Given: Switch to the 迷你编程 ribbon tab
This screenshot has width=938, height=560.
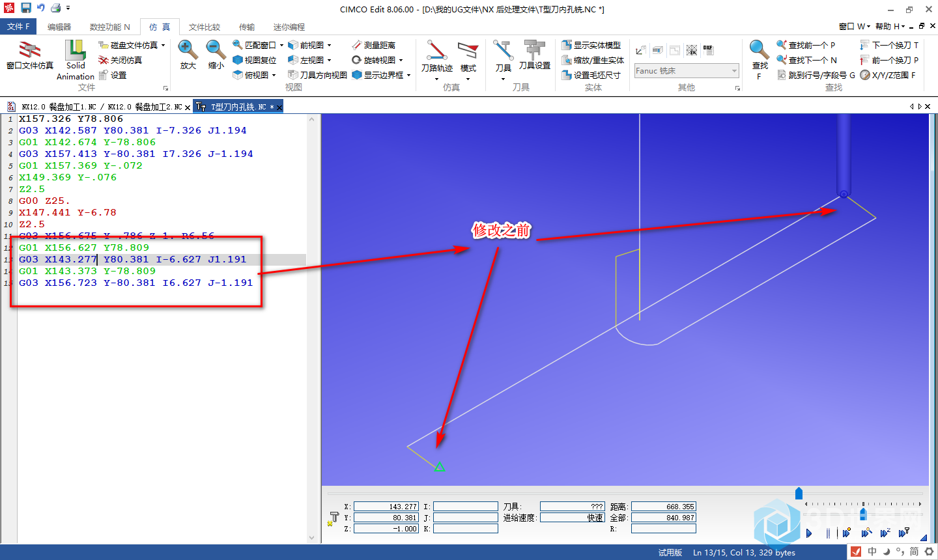Looking at the screenshot, I should tap(289, 27).
